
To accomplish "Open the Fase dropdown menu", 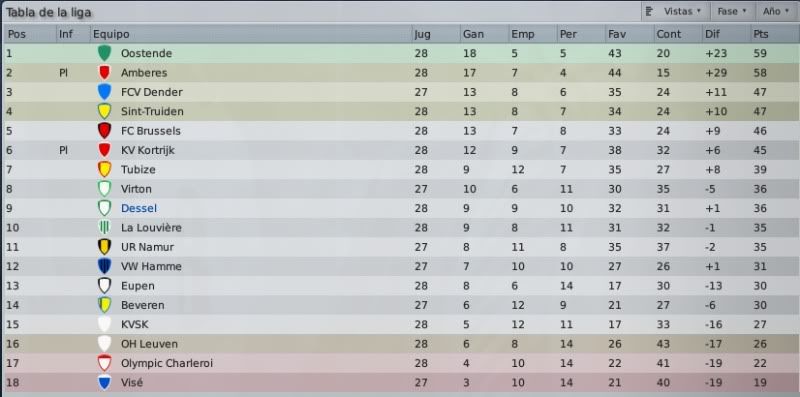I will click(731, 11).
